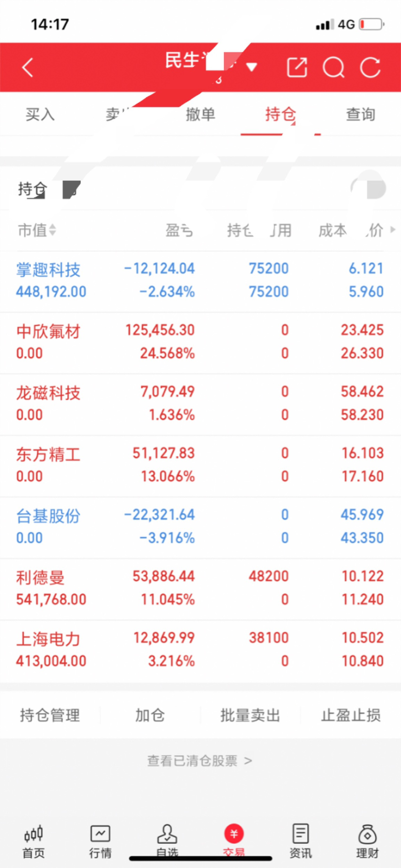401x868 pixels.
Task: Open the share icon in the header
Action: [x=297, y=67]
